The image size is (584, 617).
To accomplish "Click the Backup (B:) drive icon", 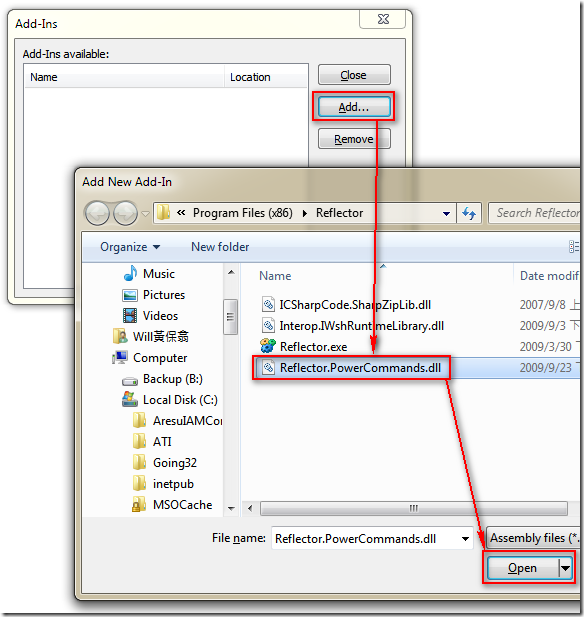I will coord(130,381).
